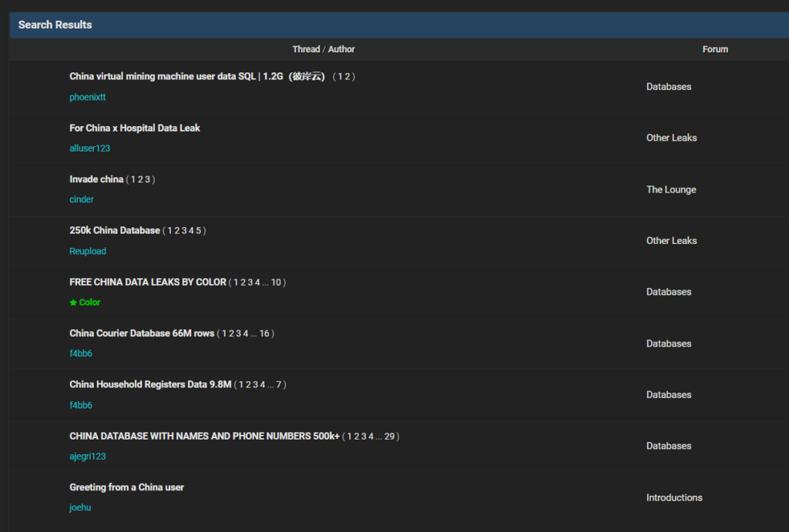Screen dimensions: 789x532
Task: Open For China x Hospital Data Leak thread
Action: [135, 128]
